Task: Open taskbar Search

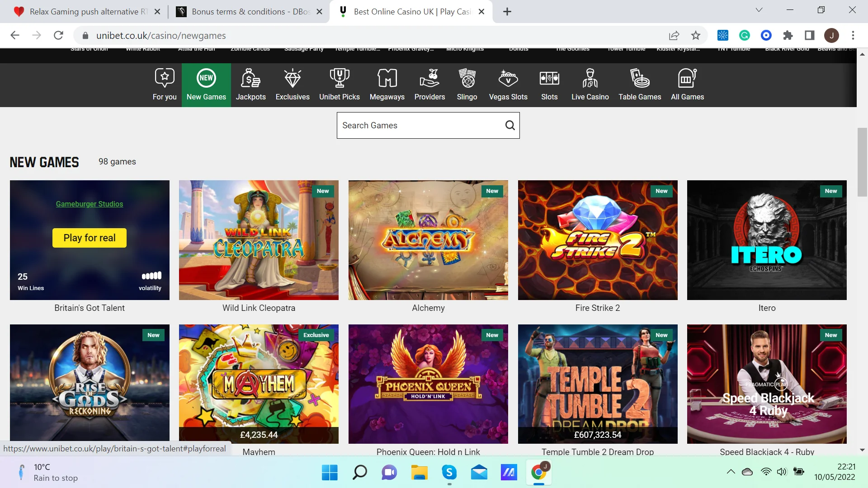Action: [359, 473]
